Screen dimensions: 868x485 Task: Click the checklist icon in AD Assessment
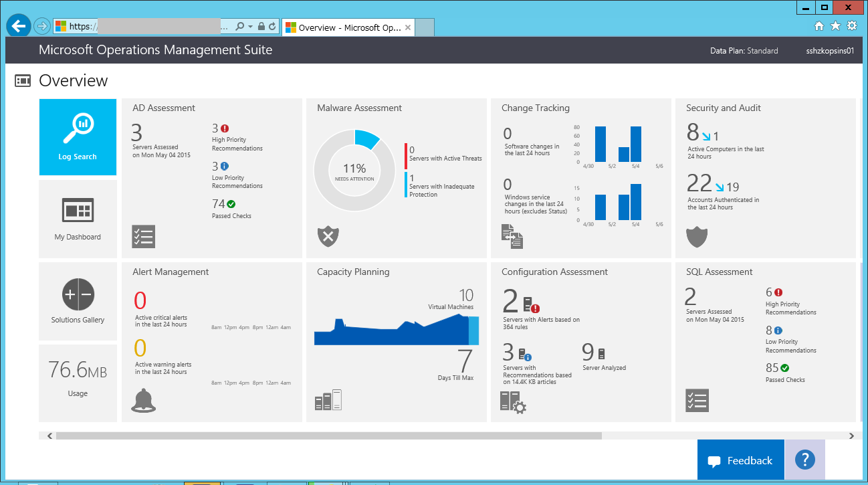pyautogui.click(x=143, y=236)
